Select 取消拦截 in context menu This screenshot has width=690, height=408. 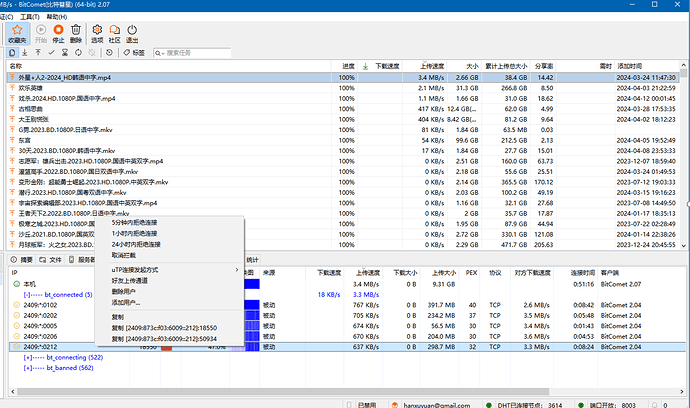(124, 255)
